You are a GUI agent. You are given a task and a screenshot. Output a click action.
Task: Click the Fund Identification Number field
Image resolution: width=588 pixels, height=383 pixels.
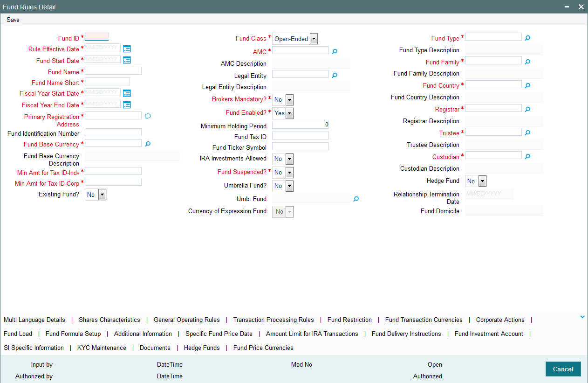(x=113, y=132)
